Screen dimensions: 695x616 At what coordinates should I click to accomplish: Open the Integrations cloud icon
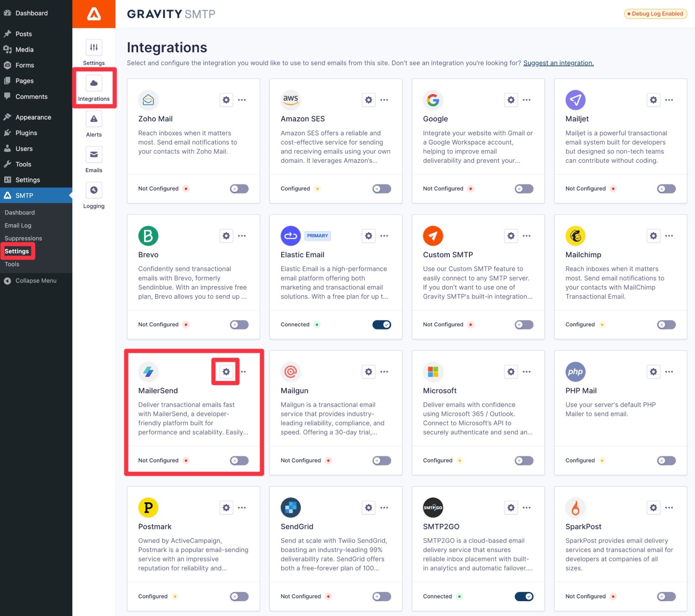click(x=94, y=83)
